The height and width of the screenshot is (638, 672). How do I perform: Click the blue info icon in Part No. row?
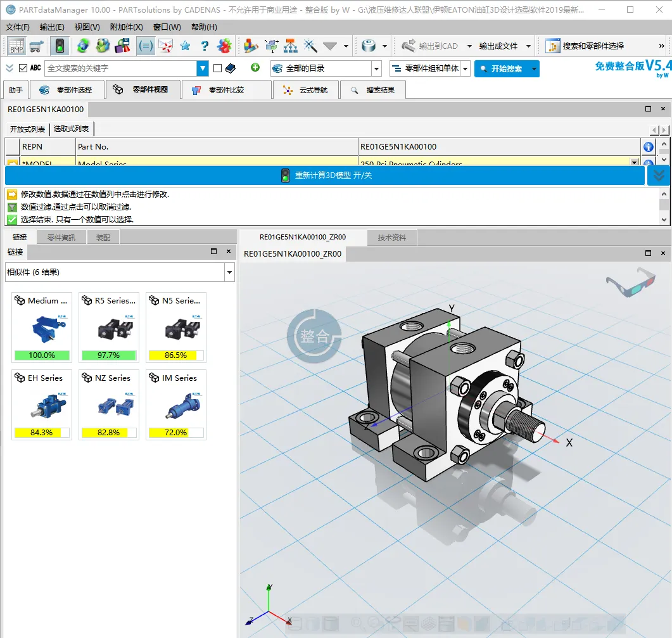click(649, 146)
